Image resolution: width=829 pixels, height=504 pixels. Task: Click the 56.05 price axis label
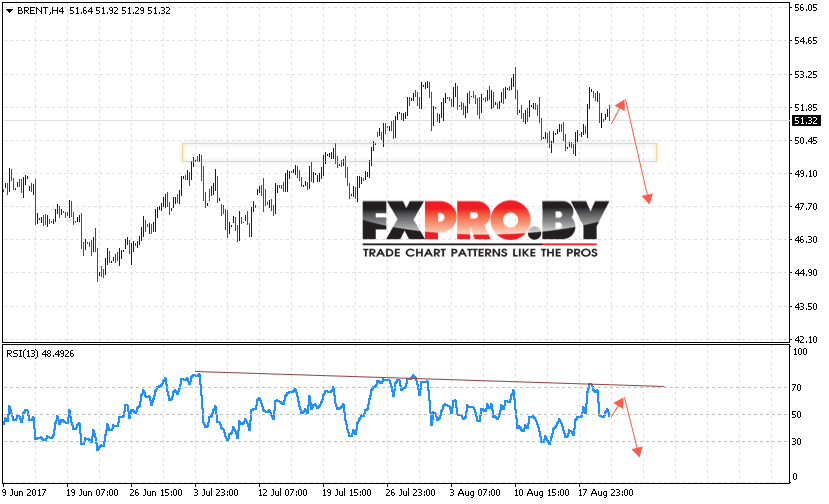coord(806,8)
